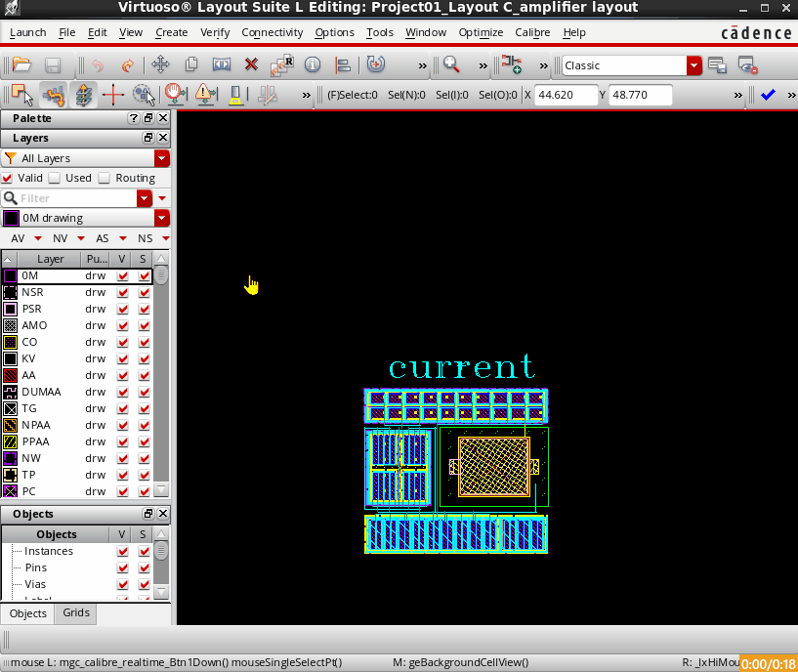The image size is (798, 672).
Task: Click the Stop drawing hand icon
Action: pos(174,94)
